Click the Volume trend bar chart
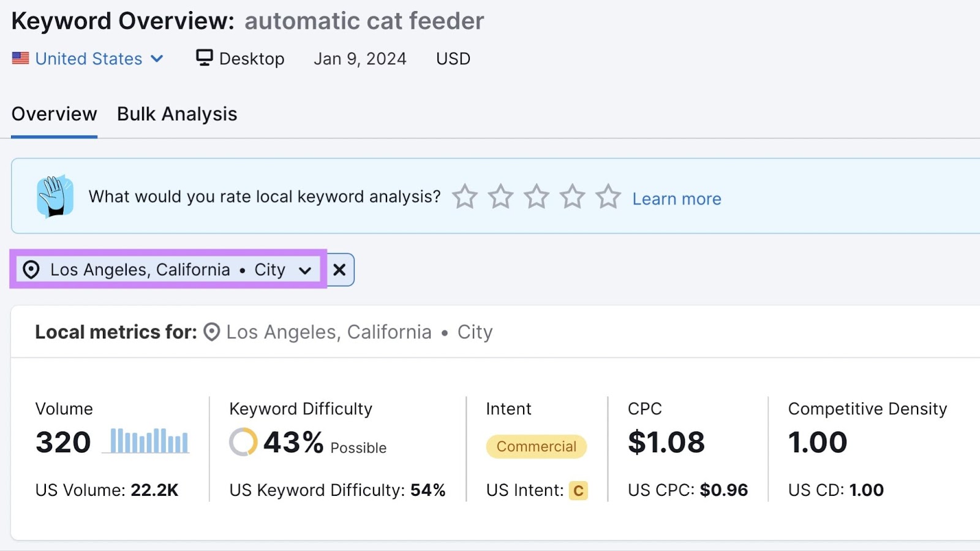Screen dimensions: 980x551 pyautogui.click(x=146, y=440)
